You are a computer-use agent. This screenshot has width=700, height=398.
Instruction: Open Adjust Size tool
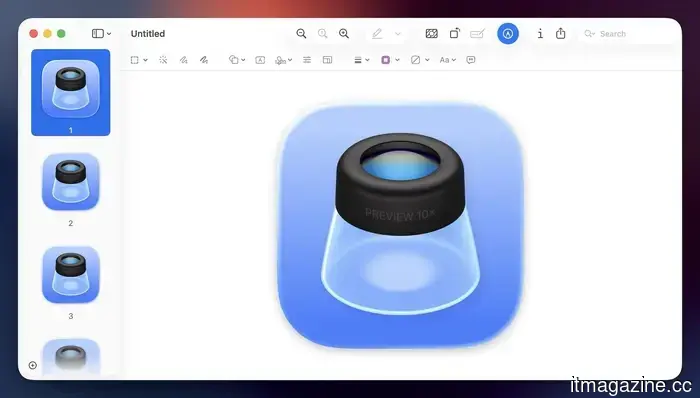point(327,60)
